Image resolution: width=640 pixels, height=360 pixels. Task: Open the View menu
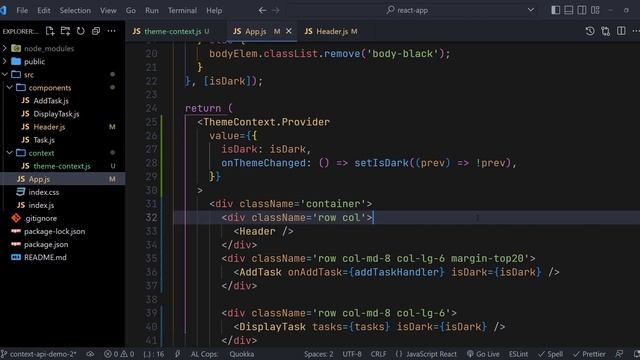click(x=108, y=10)
